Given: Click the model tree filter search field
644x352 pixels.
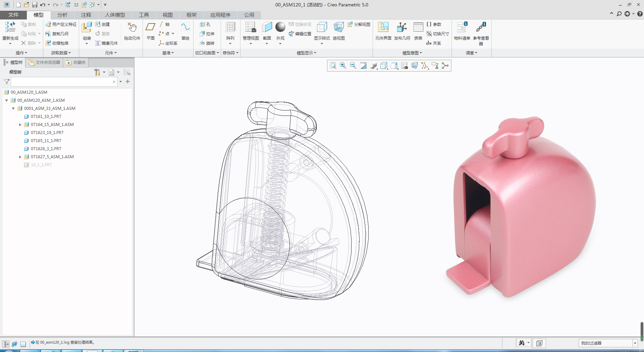Looking at the screenshot, I should 62,82.
